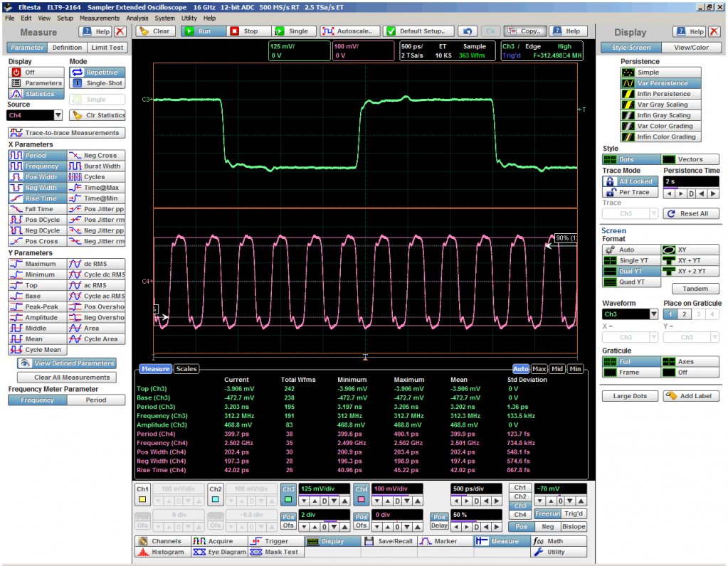Open the Measurements menu
The height and width of the screenshot is (566, 728).
[x=99, y=18]
